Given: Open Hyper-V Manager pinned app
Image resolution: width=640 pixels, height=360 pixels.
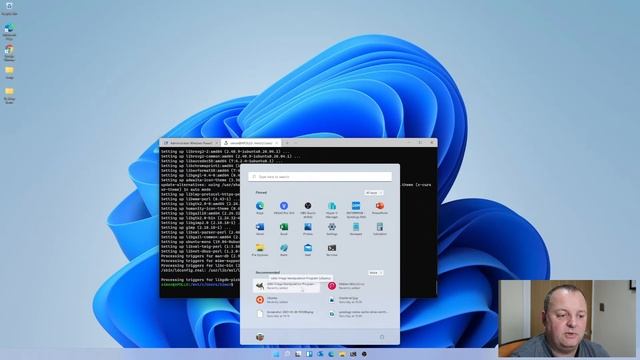Looking at the screenshot, I should click(332, 209).
